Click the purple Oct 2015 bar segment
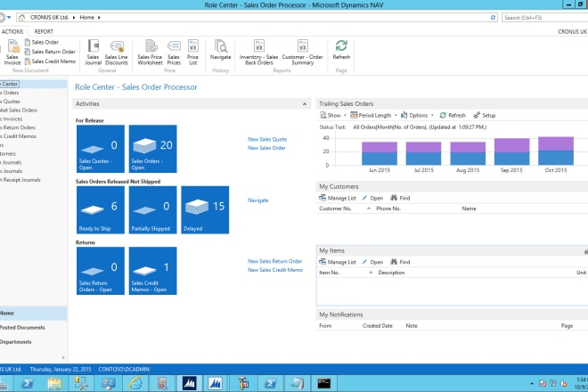This screenshot has height=392, width=588. [x=556, y=143]
